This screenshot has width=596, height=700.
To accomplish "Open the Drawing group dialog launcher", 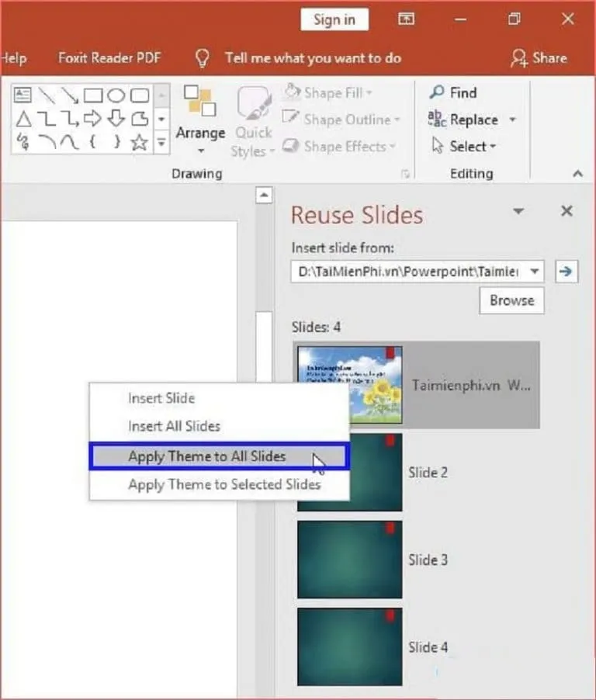I will (405, 174).
